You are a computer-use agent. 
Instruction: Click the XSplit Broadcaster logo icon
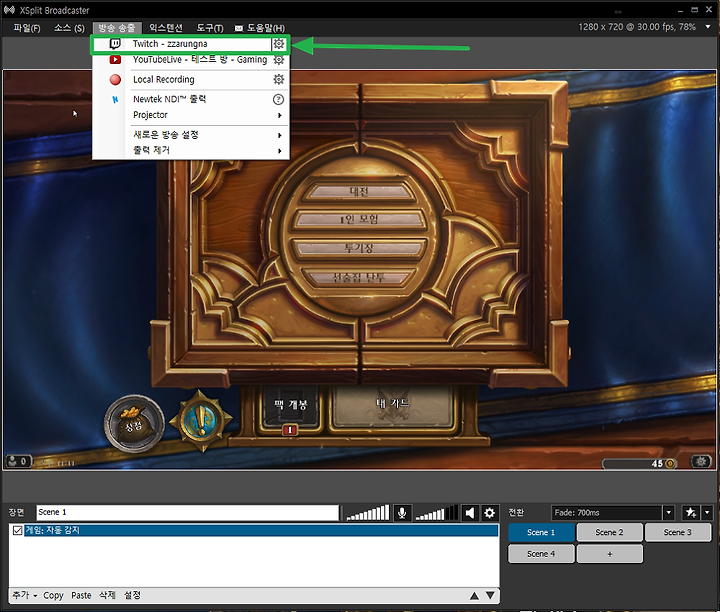coord(9,10)
